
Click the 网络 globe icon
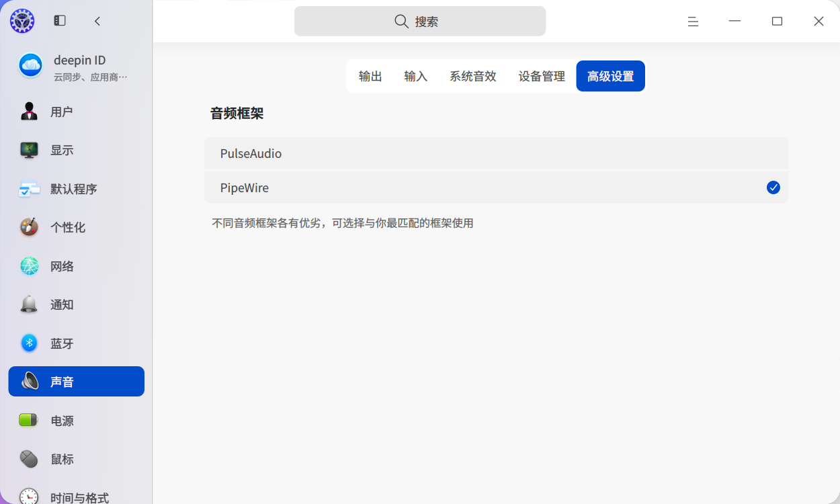tap(29, 266)
